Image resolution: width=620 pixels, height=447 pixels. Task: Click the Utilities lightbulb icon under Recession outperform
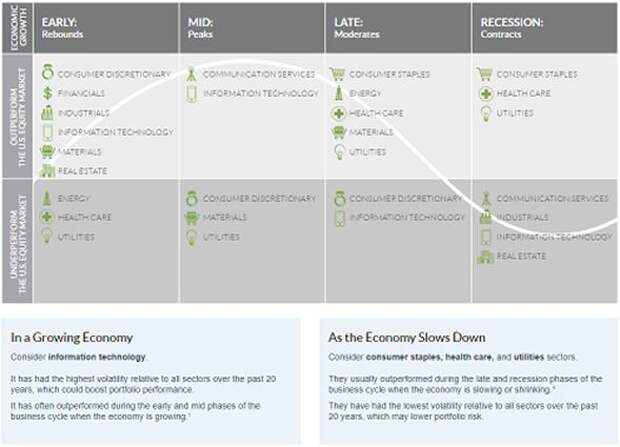pos(486,114)
